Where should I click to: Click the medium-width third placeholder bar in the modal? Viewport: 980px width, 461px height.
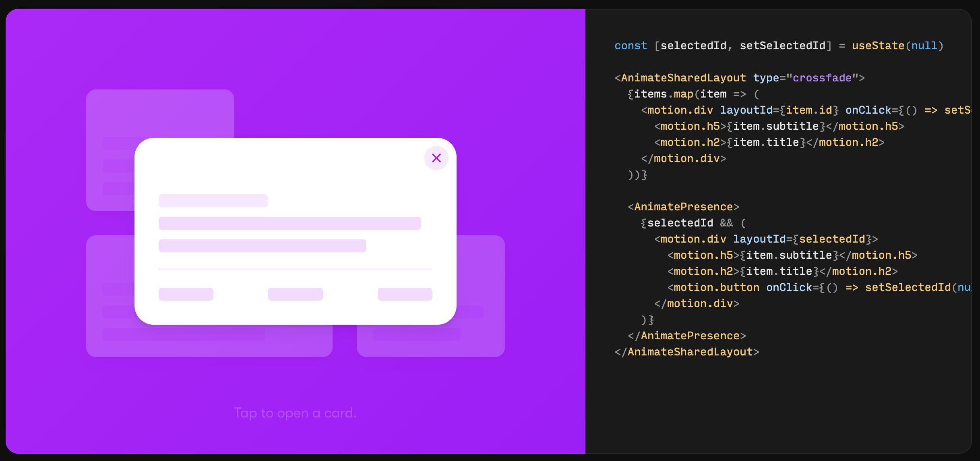(262, 246)
